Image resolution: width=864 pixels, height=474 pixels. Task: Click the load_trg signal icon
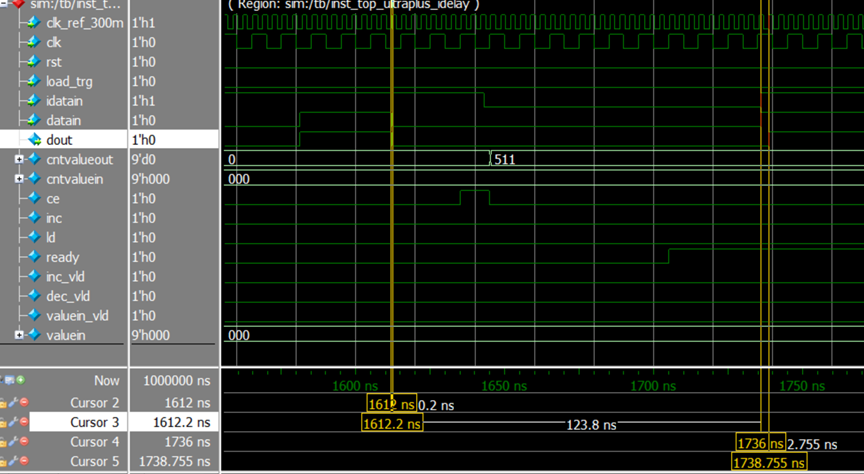click(x=34, y=81)
